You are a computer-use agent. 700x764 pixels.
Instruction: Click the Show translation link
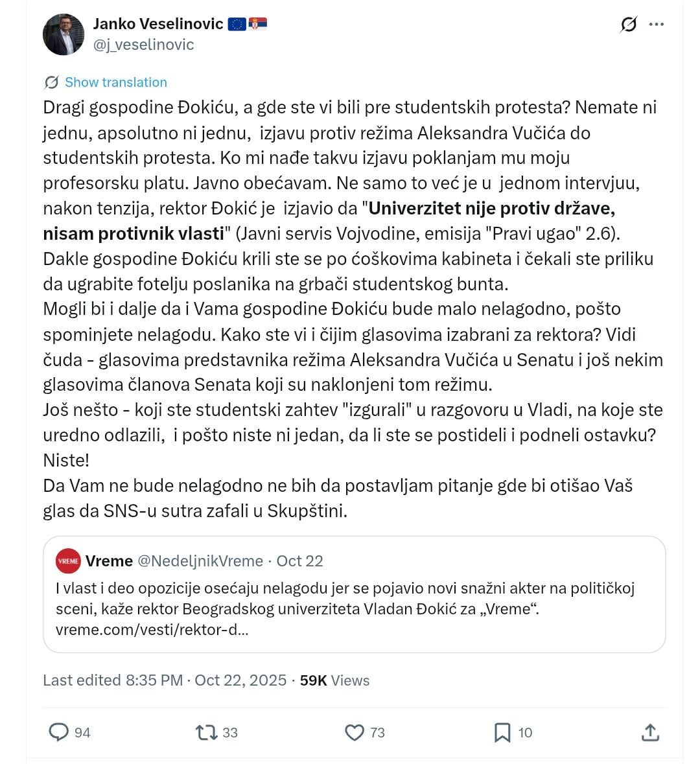[116, 82]
